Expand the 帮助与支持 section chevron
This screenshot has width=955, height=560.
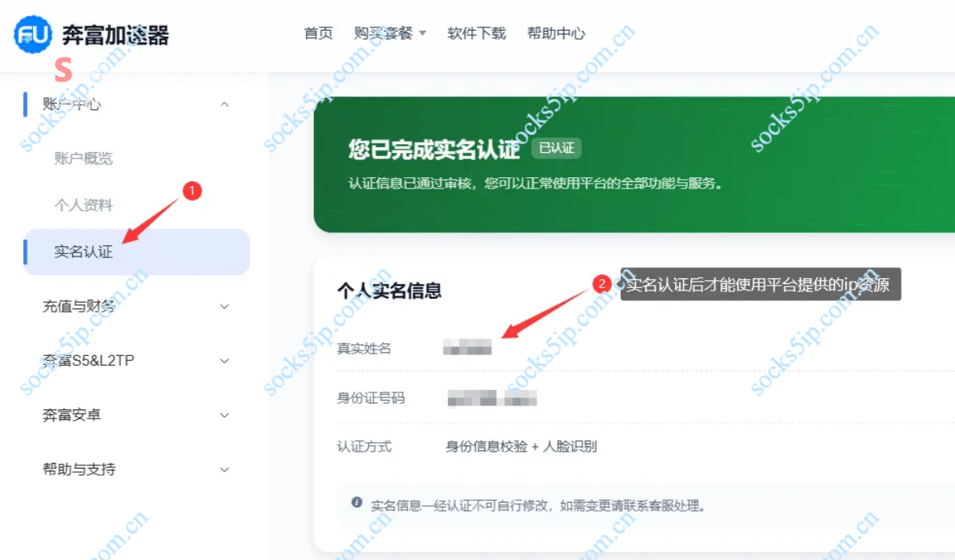(225, 469)
